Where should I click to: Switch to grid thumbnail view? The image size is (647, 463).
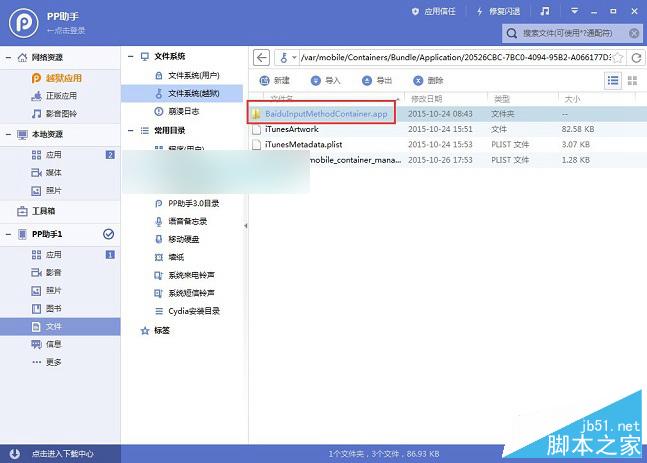point(632,80)
